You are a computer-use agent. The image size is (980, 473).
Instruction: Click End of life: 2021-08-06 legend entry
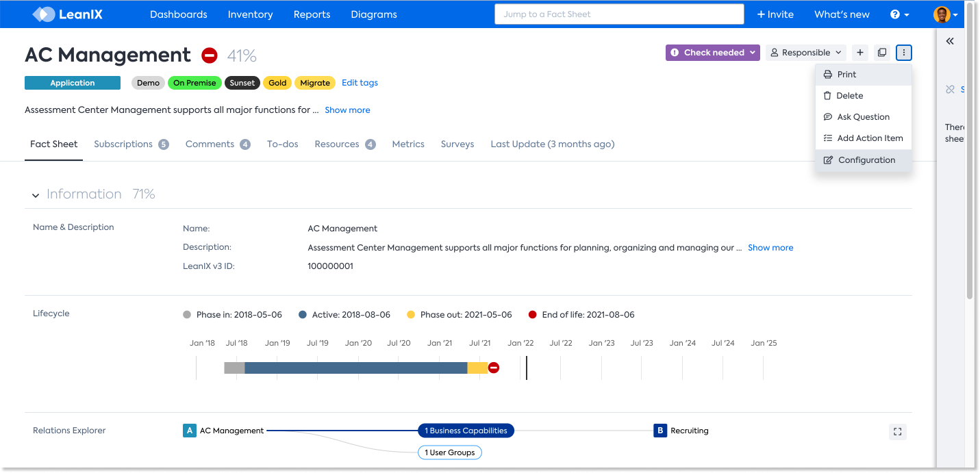coord(581,315)
